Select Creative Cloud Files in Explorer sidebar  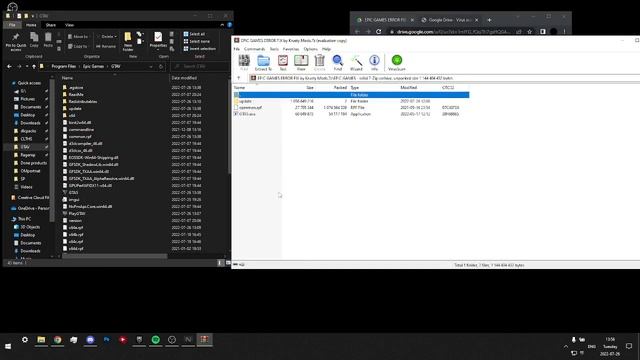(30, 198)
